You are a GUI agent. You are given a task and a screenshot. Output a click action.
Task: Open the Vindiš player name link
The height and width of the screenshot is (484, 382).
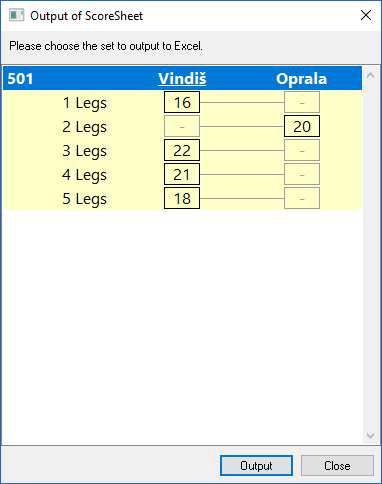182,79
